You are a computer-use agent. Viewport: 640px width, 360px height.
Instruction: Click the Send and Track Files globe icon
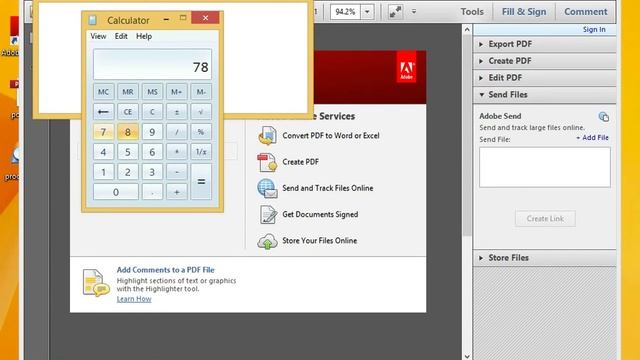coord(267,188)
